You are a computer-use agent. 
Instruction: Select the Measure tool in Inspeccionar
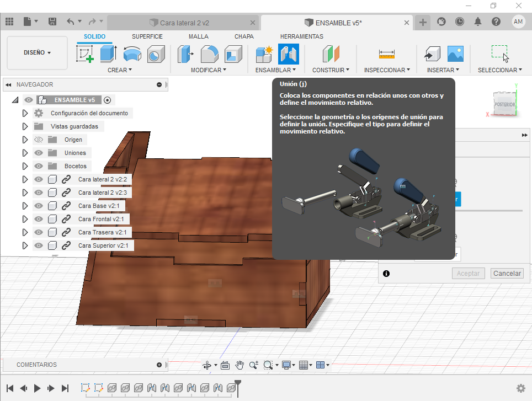pyautogui.click(x=387, y=54)
